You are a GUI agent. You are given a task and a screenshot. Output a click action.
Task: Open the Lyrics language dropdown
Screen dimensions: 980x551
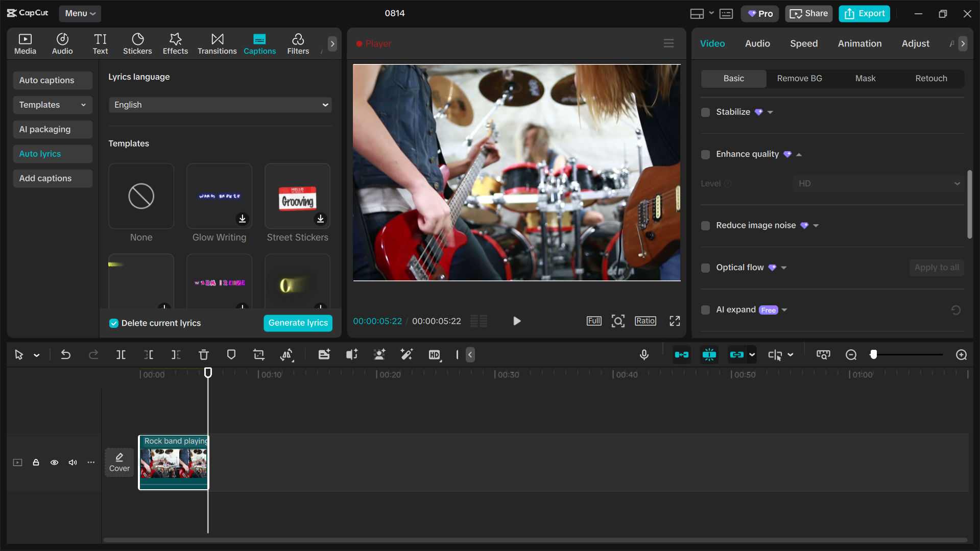coord(220,105)
